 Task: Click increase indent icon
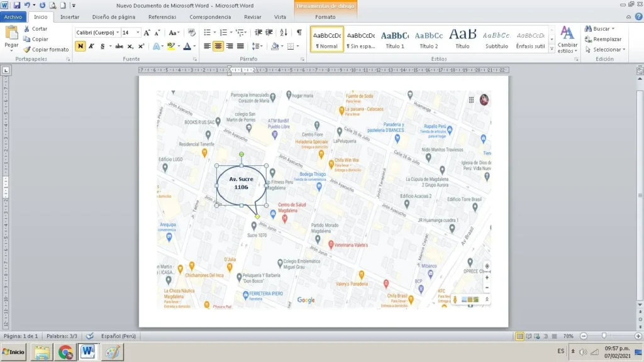pos(269,33)
